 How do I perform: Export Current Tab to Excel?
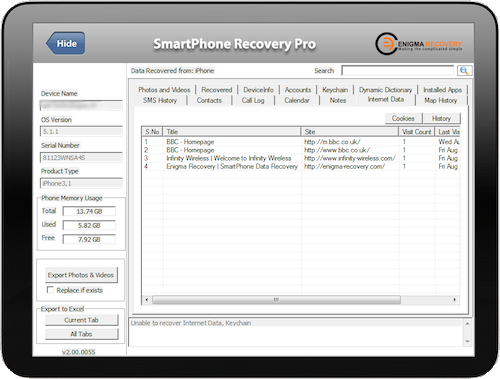tap(81, 320)
